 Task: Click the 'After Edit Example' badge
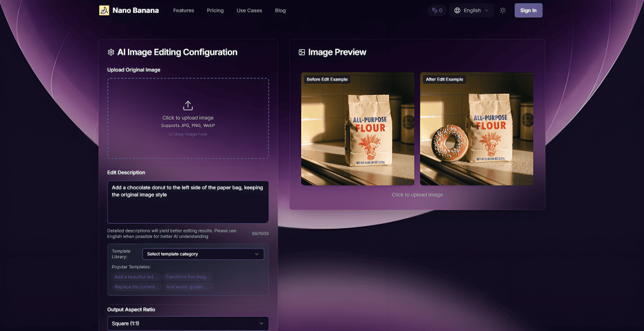[445, 80]
